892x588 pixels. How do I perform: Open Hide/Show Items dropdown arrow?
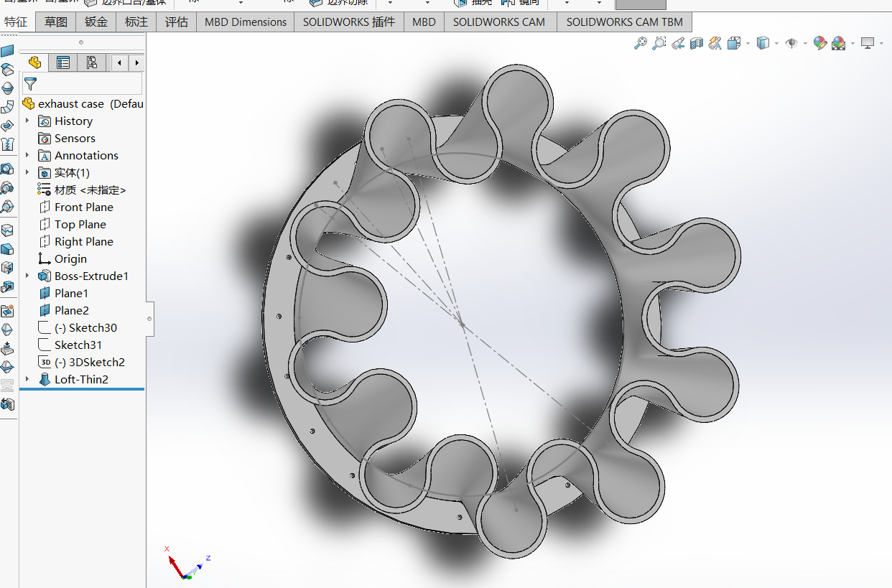[x=805, y=43]
